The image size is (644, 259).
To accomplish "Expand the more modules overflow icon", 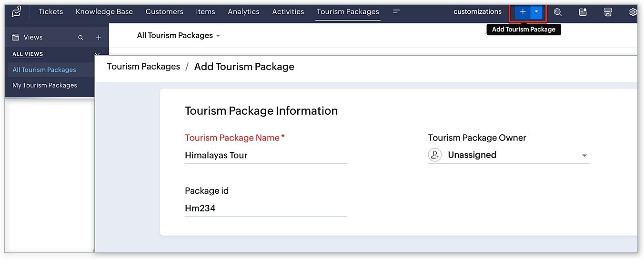I will coord(396,12).
